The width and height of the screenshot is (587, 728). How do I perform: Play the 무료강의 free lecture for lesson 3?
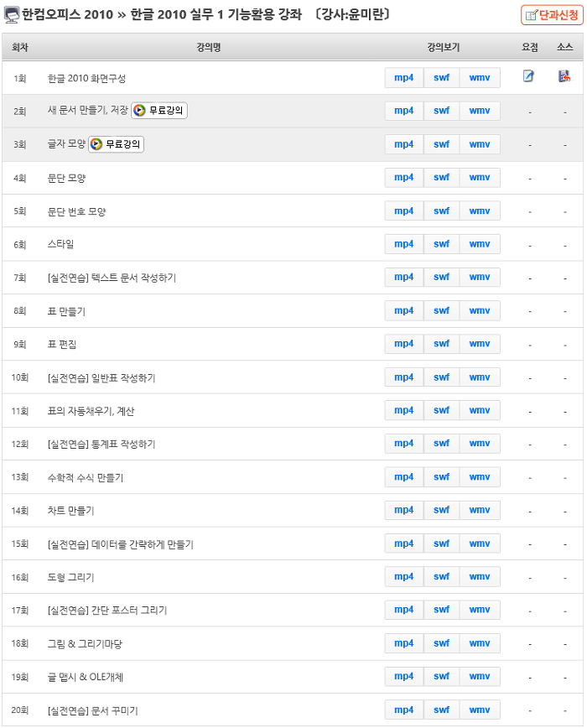pos(116,144)
